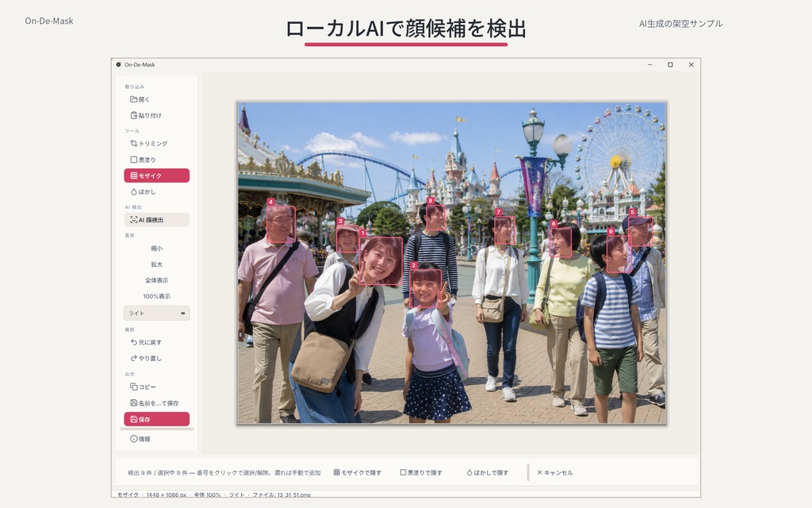
Task: Select the モザイク mosaic tool
Action: tap(156, 175)
